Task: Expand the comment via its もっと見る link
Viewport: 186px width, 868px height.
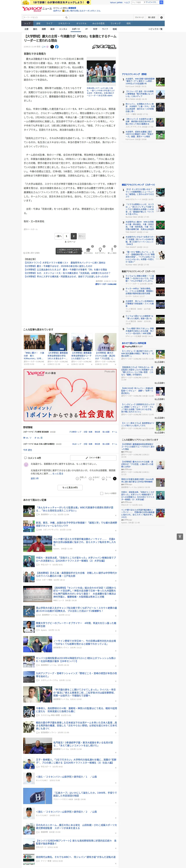Action: [58, 473]
